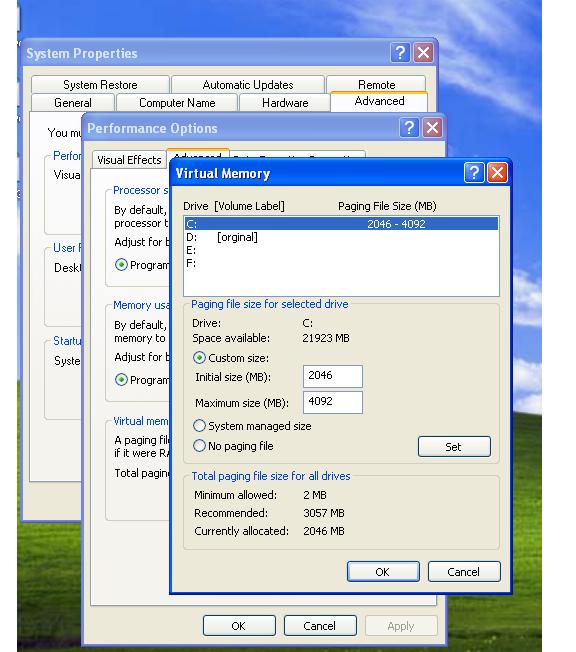Click the Maximum size (MB) field
Viewport: 576px width, 652px height.
(333, 402)
